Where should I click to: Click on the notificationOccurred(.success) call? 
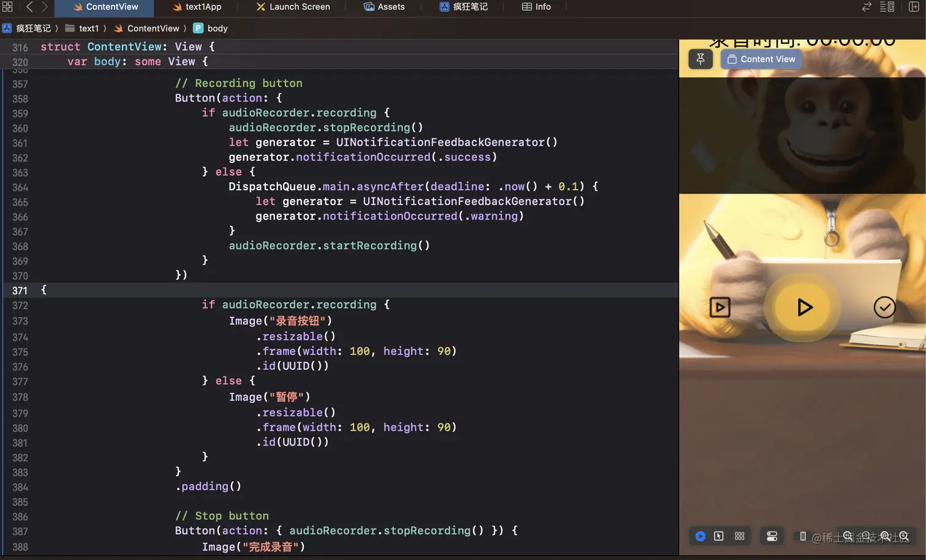396,157
